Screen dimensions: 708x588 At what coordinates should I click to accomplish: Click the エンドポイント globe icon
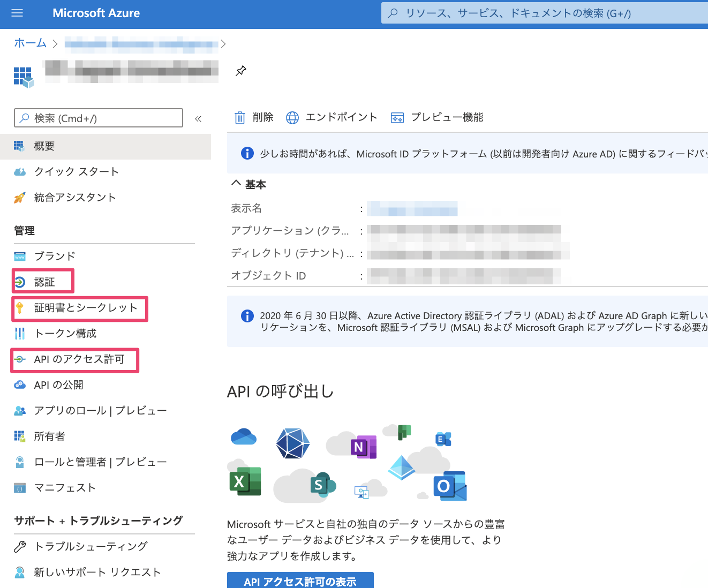coord(292,117)
